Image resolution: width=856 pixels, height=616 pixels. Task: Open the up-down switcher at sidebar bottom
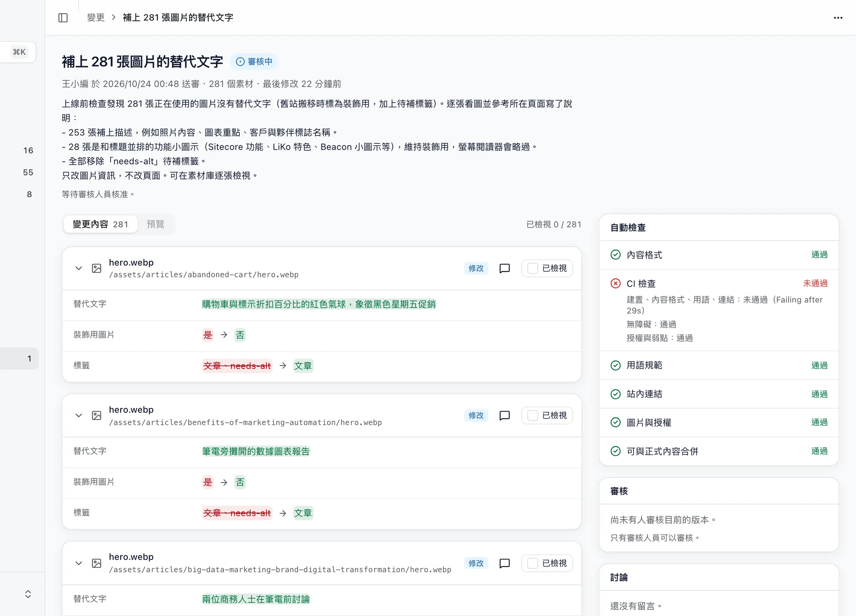pyautogui.click(x=28, y=594)
